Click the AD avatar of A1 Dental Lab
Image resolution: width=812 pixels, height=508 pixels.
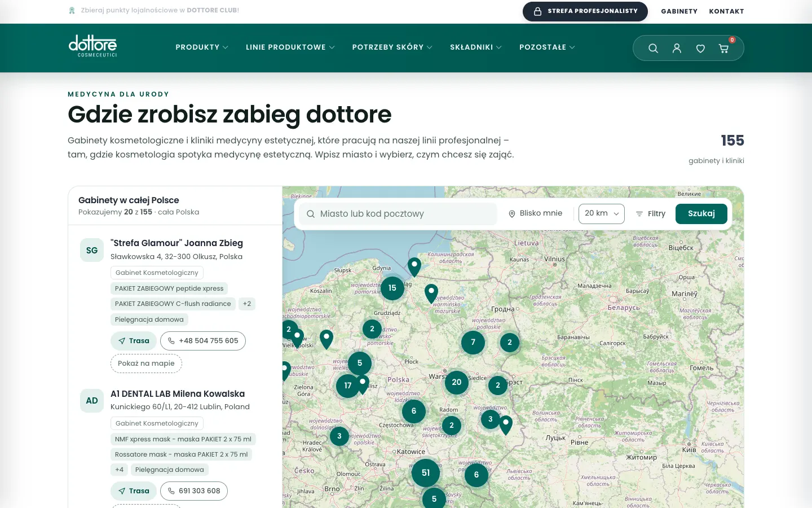coord(92,400)
